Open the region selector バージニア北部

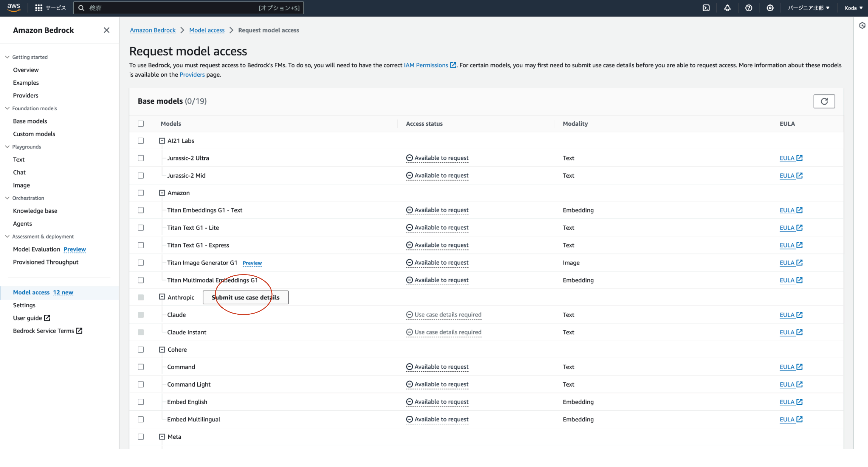809,8
